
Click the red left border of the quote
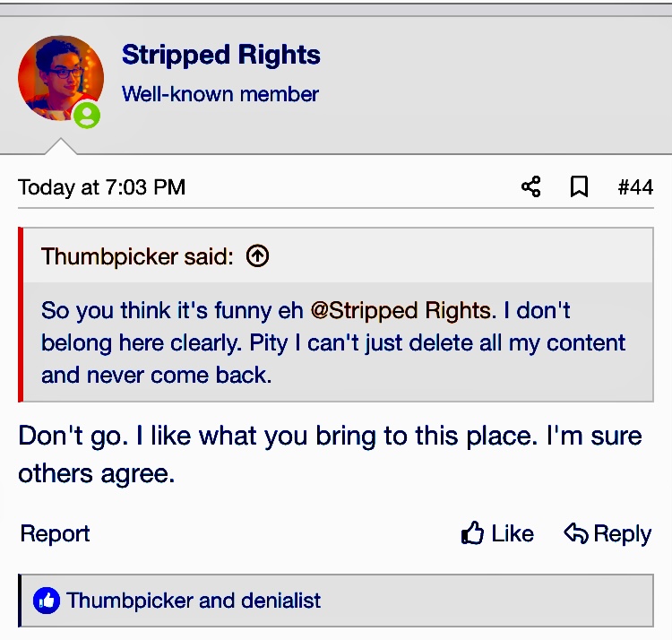click(21, 314)
